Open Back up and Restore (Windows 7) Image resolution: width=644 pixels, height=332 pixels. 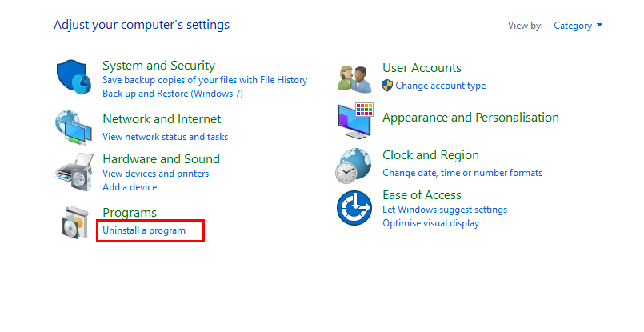[x=173, y=94]
